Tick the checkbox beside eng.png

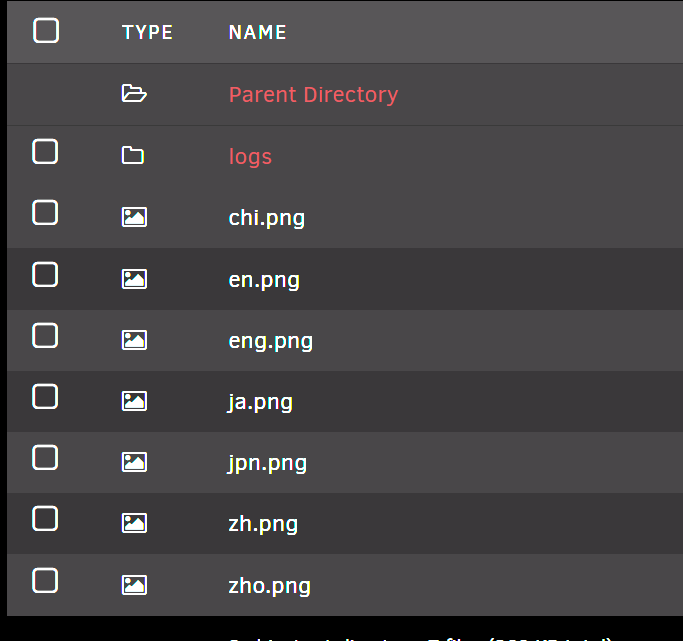pos(45,335)
